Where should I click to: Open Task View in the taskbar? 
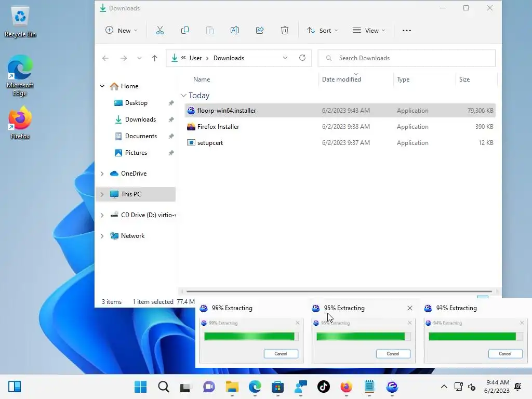point(185,387)
